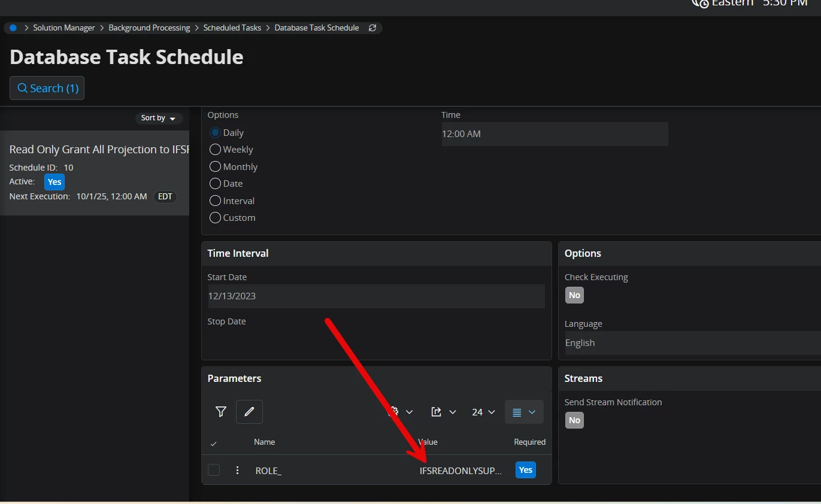Expand the Sort by dropdown
Image resolution: width=821 pixels, height=504 pixels.
pos(159,118)
